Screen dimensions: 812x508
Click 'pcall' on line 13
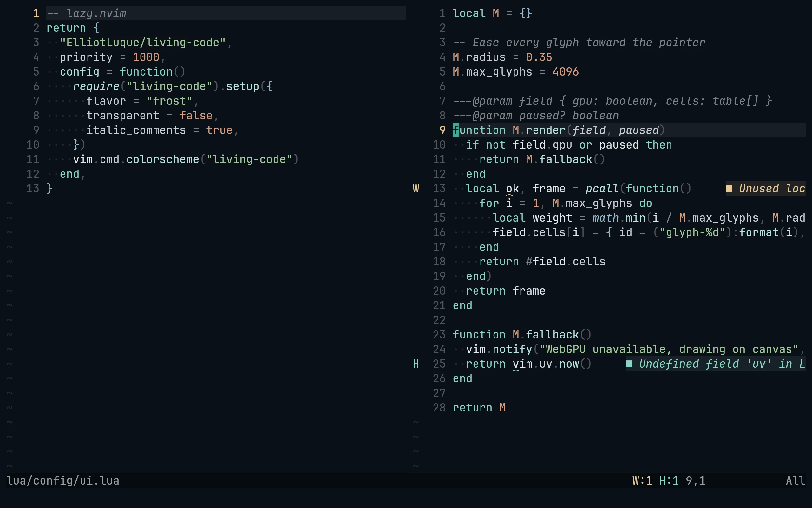[602, 189]
